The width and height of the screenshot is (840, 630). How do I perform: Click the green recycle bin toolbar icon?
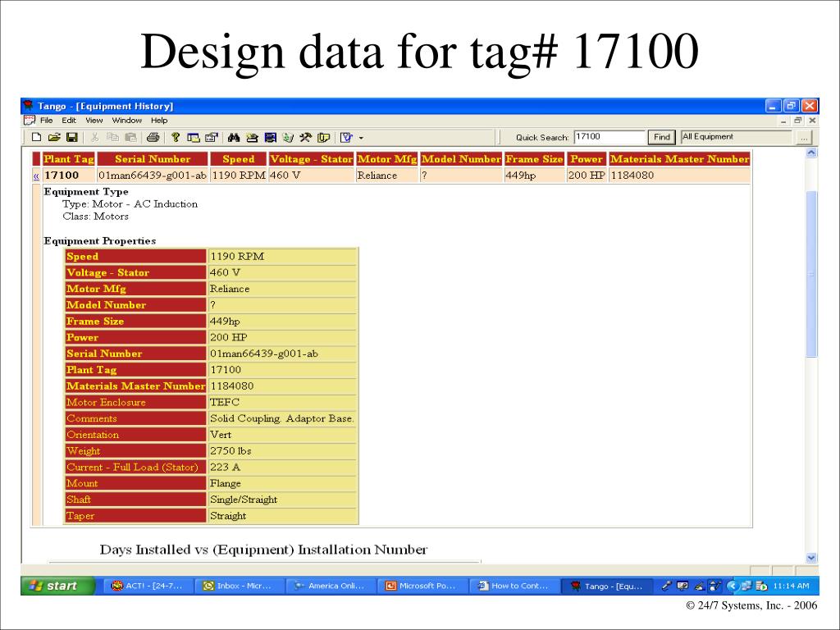pyautogui.click(x=288, y=137)
